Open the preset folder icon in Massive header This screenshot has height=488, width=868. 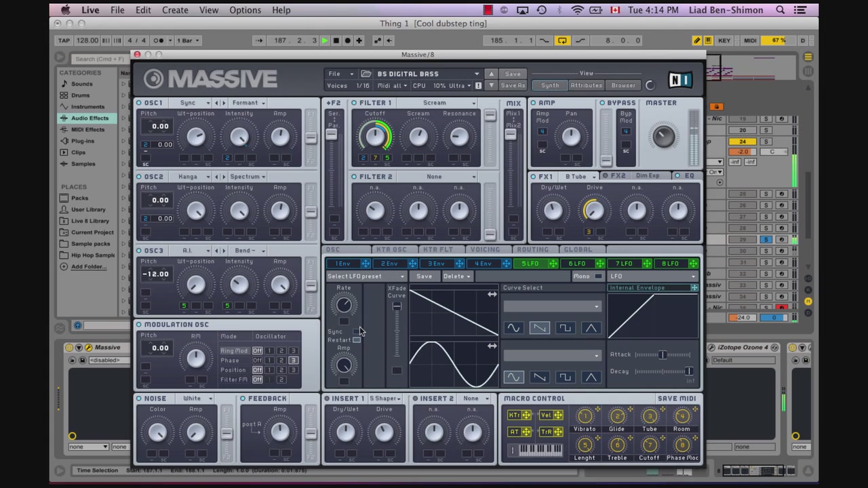tap(366, 74)
